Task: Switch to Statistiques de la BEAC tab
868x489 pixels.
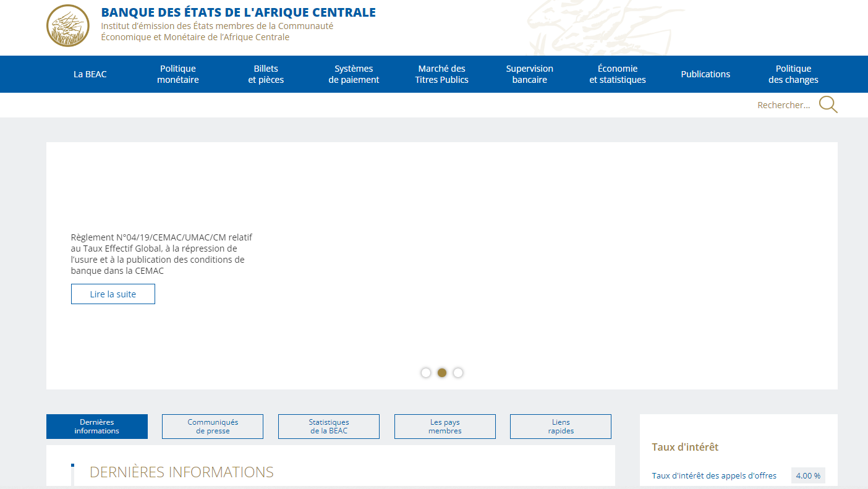Action: [329, 427]
